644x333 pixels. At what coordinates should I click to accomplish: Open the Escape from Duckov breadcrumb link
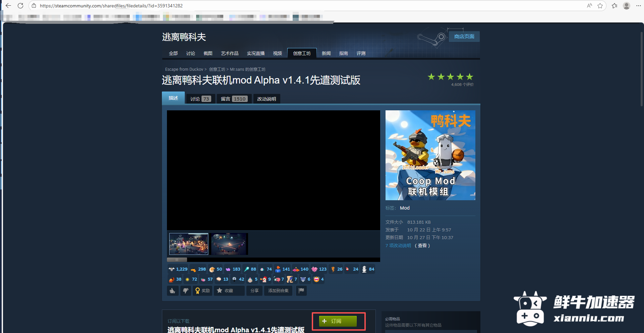[x=184, y=69]
